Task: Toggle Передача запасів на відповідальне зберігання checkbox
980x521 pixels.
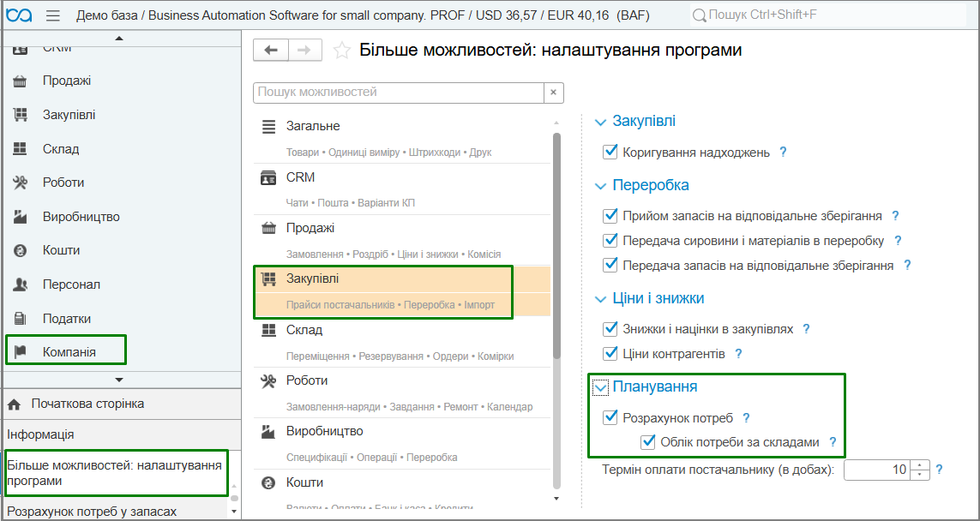Action: [610, 266]
